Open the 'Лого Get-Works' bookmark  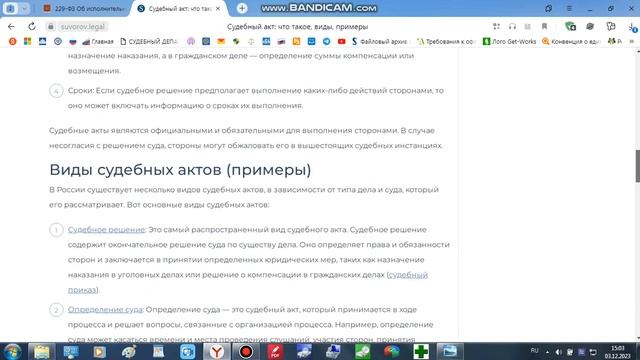pos(509,41)
